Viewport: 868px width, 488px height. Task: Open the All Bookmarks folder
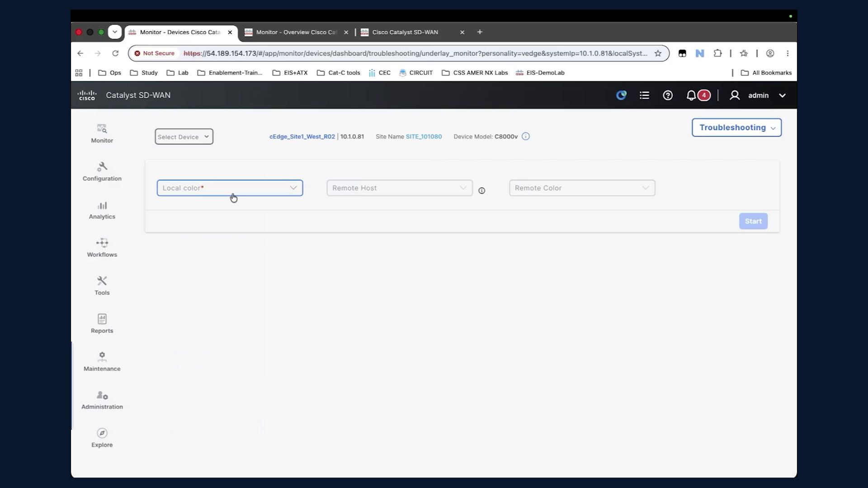[766, 73]
